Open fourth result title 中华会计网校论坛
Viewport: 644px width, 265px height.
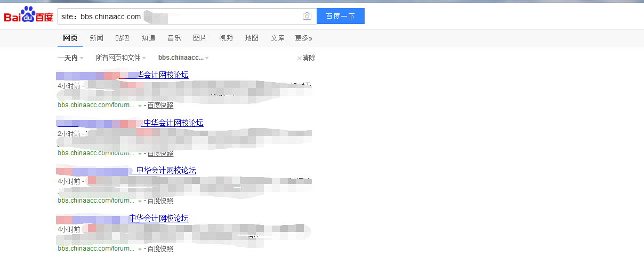[159, 219]
